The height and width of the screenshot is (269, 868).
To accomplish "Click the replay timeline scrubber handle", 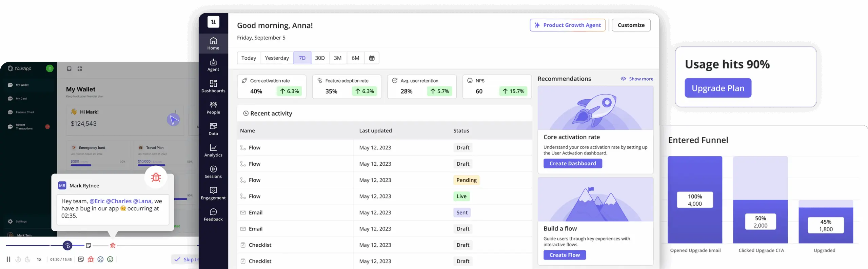I will [x=67, y=245].
